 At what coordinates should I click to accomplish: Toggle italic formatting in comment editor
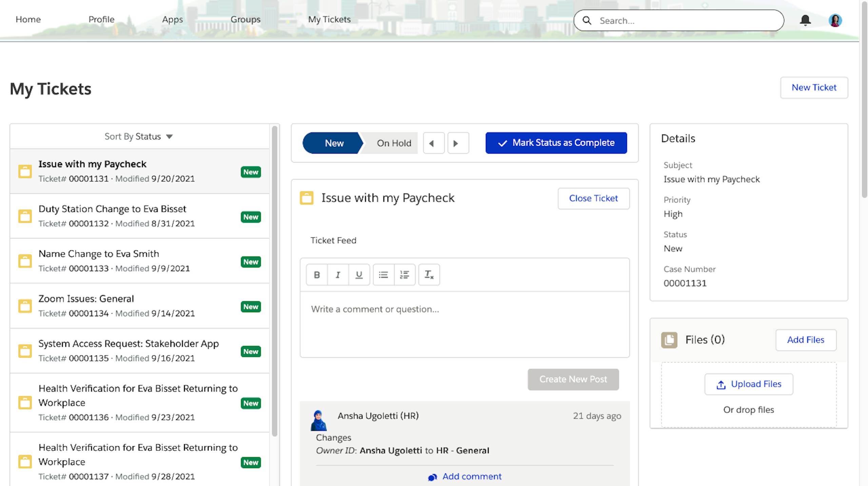tap(338, 275)
